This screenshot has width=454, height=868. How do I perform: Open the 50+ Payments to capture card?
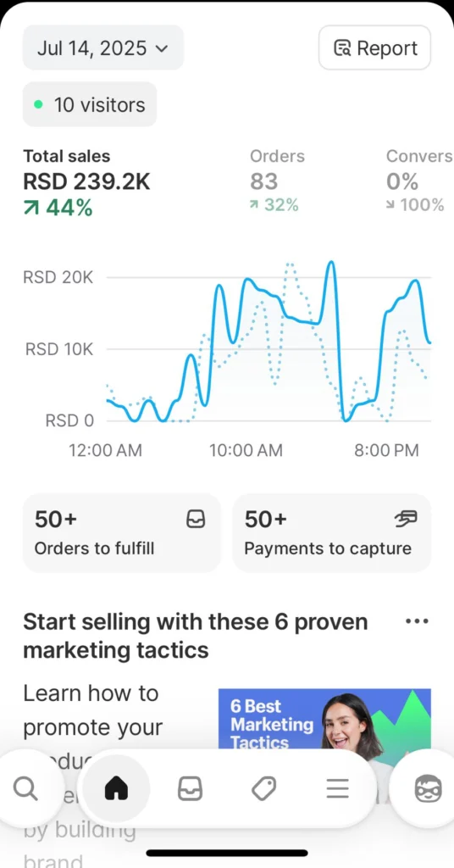pos(332,533)
